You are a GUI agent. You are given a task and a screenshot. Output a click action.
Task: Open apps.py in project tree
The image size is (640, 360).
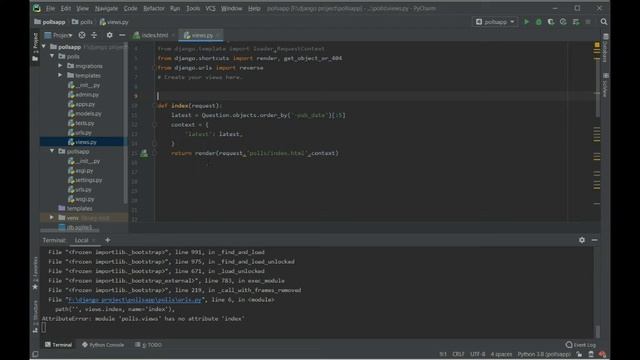click(81, 104)
